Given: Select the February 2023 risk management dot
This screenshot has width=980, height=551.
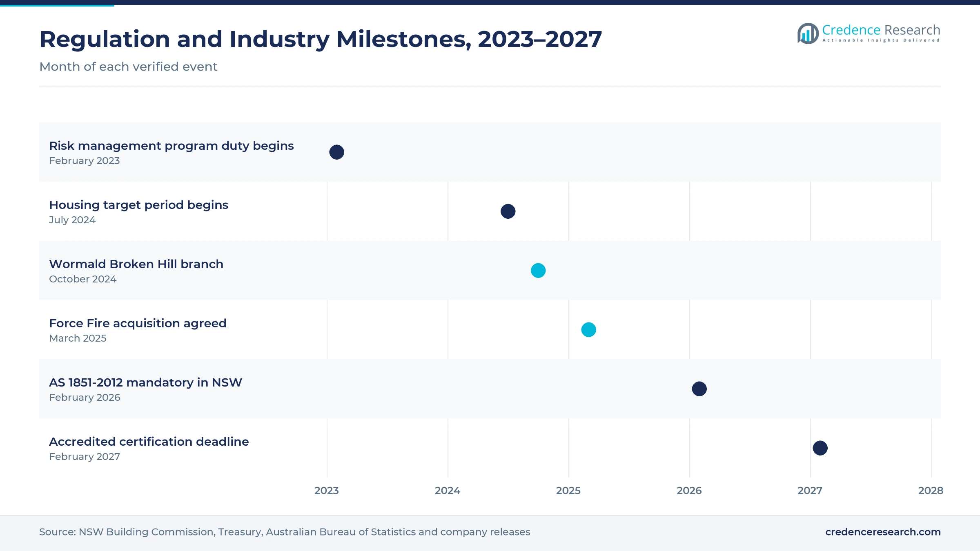Looking at the screenshot, I should coord(337,152).
